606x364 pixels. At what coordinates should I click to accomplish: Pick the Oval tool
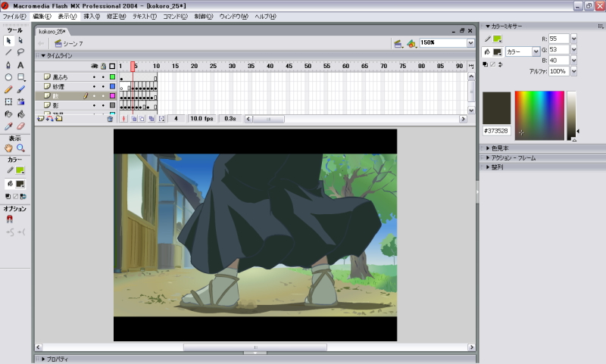(8, 77)
